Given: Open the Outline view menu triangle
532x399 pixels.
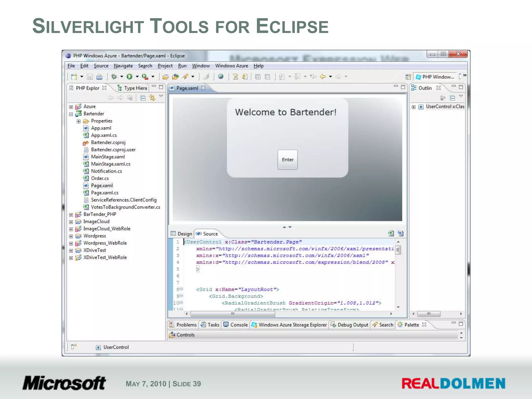Looking at the screenshot, I should click(x=461, y=96).
